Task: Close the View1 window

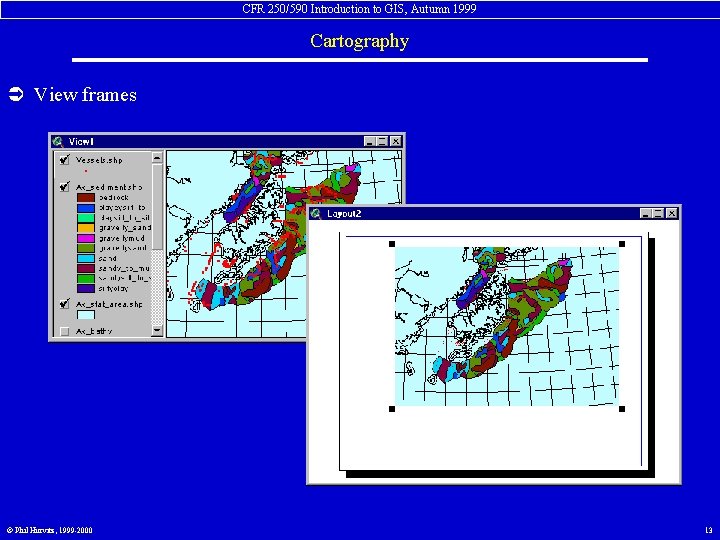Action: pyautogui.click(x=395, y=141)
